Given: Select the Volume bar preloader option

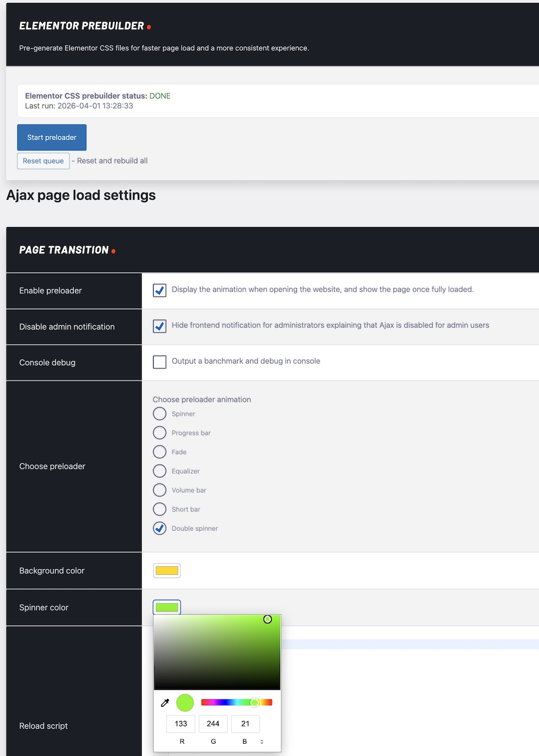Looking at the screenshot, I should (160, 490).
